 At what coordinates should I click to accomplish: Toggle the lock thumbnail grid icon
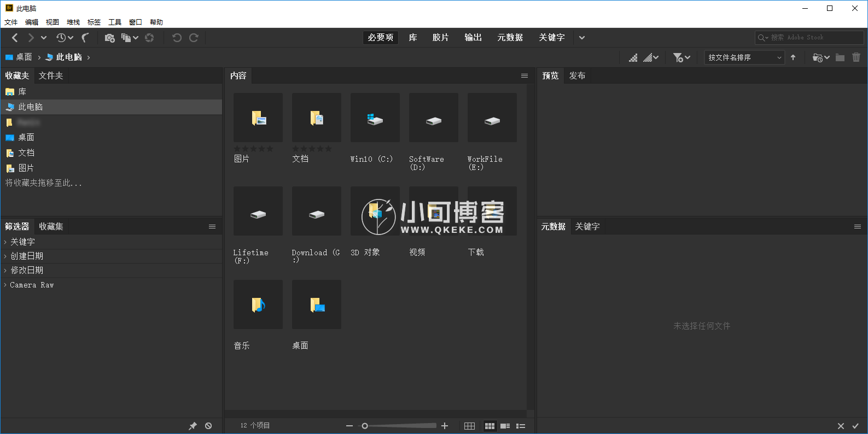(469, 426)
